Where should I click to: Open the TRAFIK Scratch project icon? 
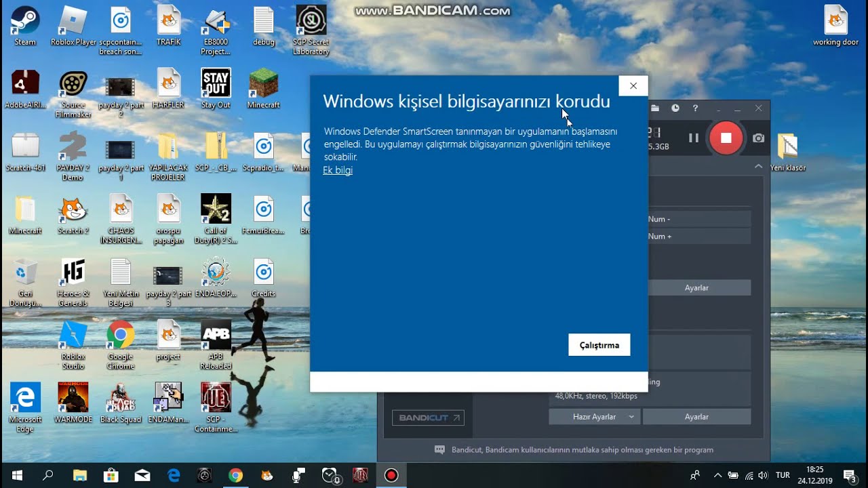tap(168, 27)
